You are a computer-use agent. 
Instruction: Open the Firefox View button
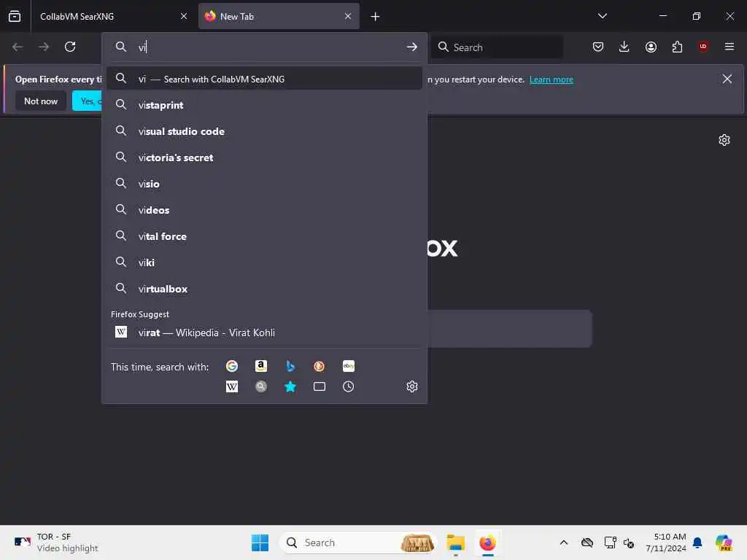pyautogui.click(x=15, y=16)
